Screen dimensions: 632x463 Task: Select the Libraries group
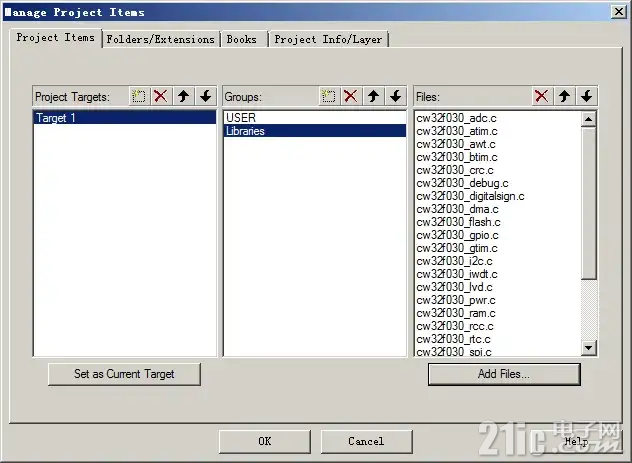[315, 131]
